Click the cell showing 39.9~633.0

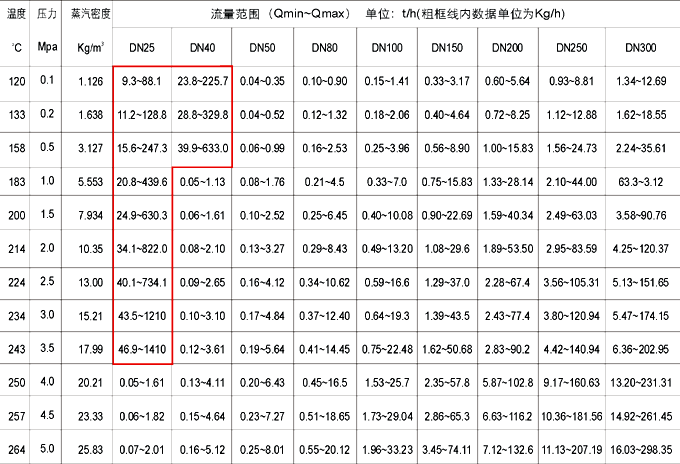tap(202, 148)
